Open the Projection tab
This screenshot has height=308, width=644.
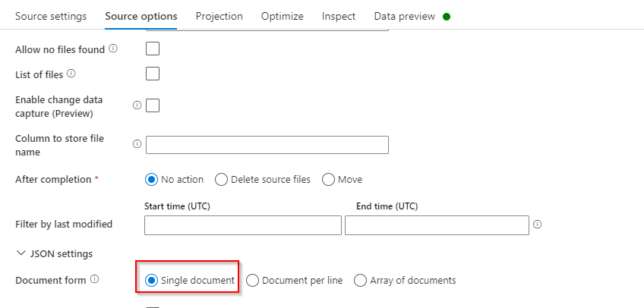[219, 17]
